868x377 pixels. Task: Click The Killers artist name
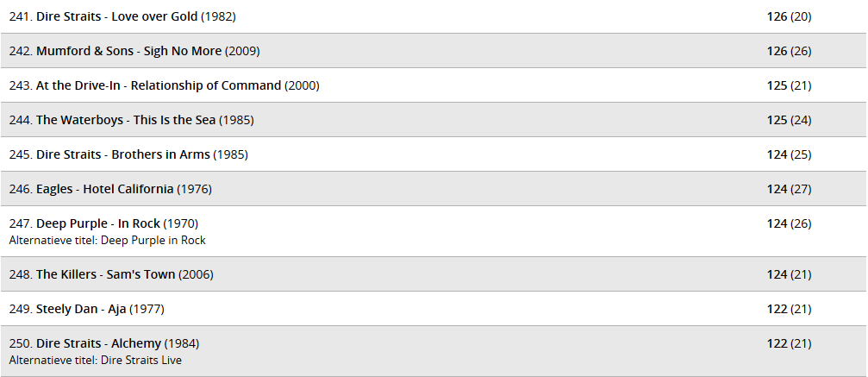click(66, 274)
